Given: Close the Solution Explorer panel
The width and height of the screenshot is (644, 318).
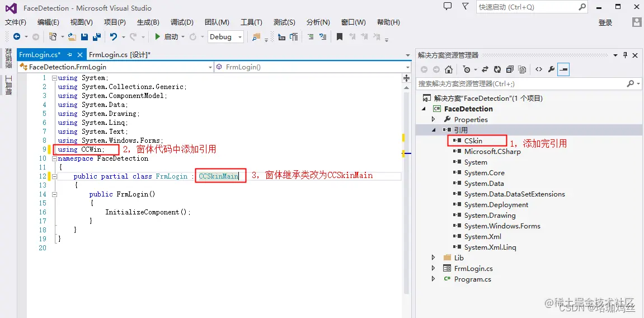Looking at the screenshot, I should 636,55.
